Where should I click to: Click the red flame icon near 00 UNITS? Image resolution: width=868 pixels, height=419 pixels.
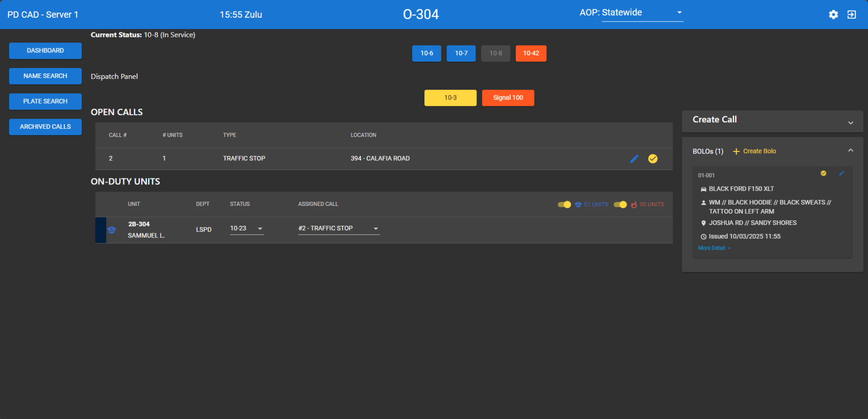pyautogui.click(x=634, y=204)
